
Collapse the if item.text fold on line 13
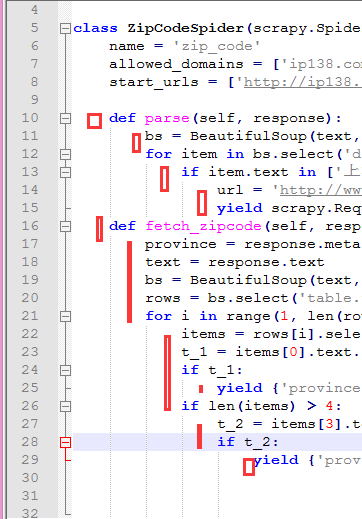point(65,173)
